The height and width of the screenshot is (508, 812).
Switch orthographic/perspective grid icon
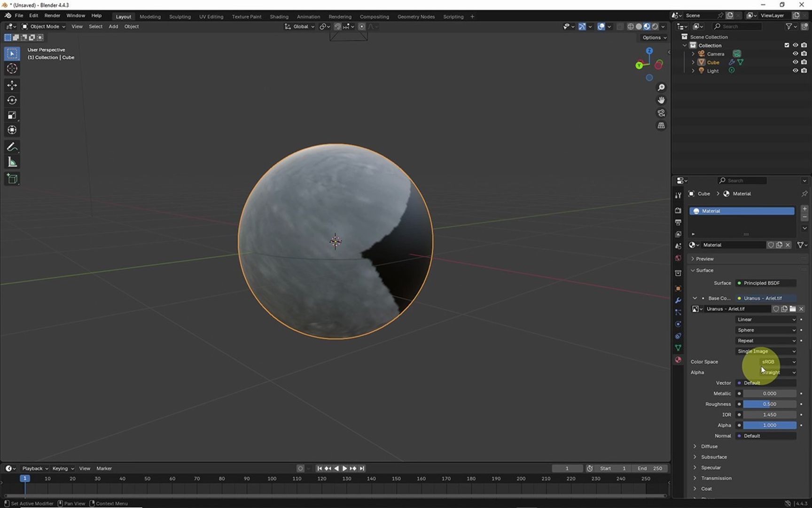coord(661,126)
